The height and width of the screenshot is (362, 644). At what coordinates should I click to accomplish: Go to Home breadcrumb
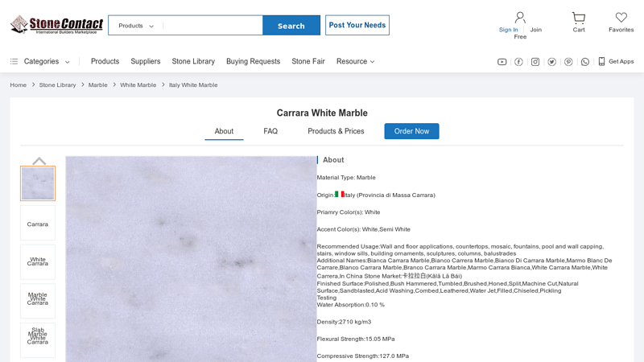[18, 85]
